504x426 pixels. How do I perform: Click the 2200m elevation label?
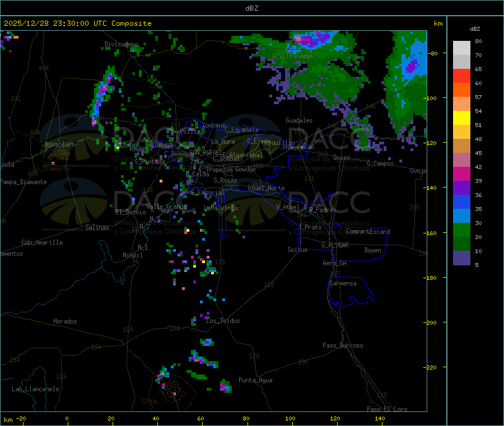(149, 401)
